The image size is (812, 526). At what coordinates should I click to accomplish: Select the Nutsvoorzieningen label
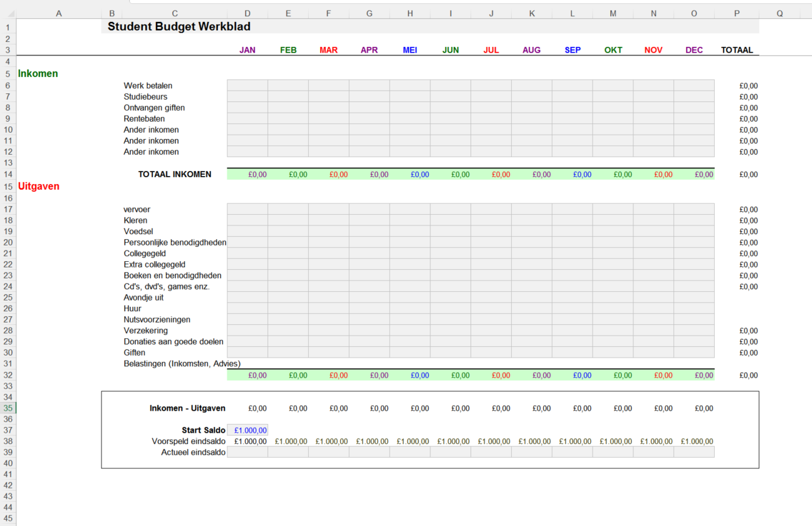(157, 319)
